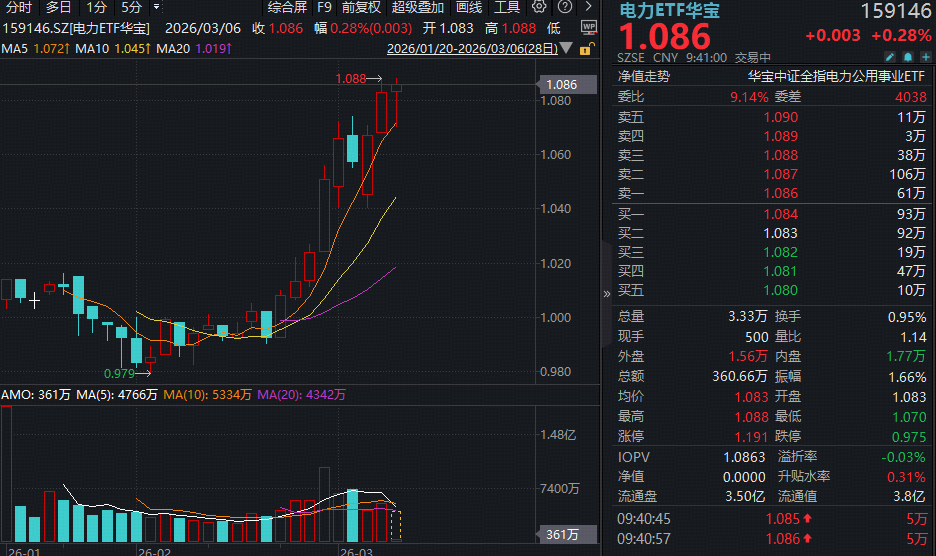Open the date range triangle dropdown
936x556 pixels.
pos(568,47)
